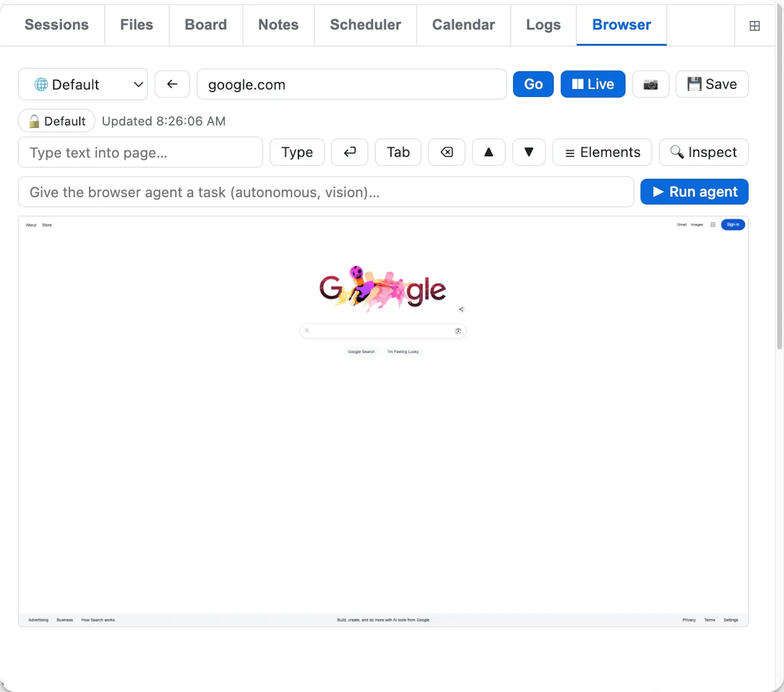
Task: Click the back arrow button
Action: pyautogui.click(x=172, y=84)
